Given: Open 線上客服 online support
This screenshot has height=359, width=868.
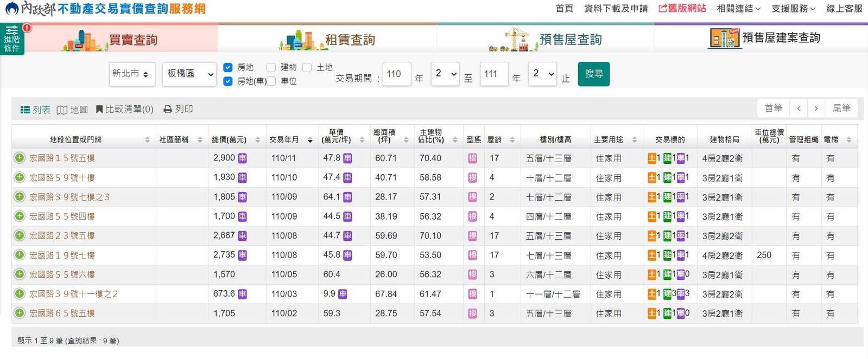Looking at the screenshot, I should coord(844,9).
